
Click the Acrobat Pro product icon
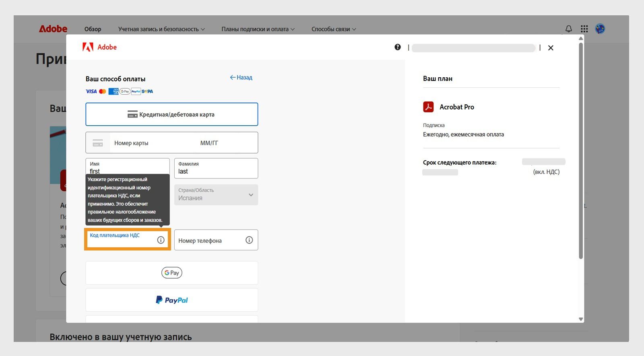tap(428, 107)
